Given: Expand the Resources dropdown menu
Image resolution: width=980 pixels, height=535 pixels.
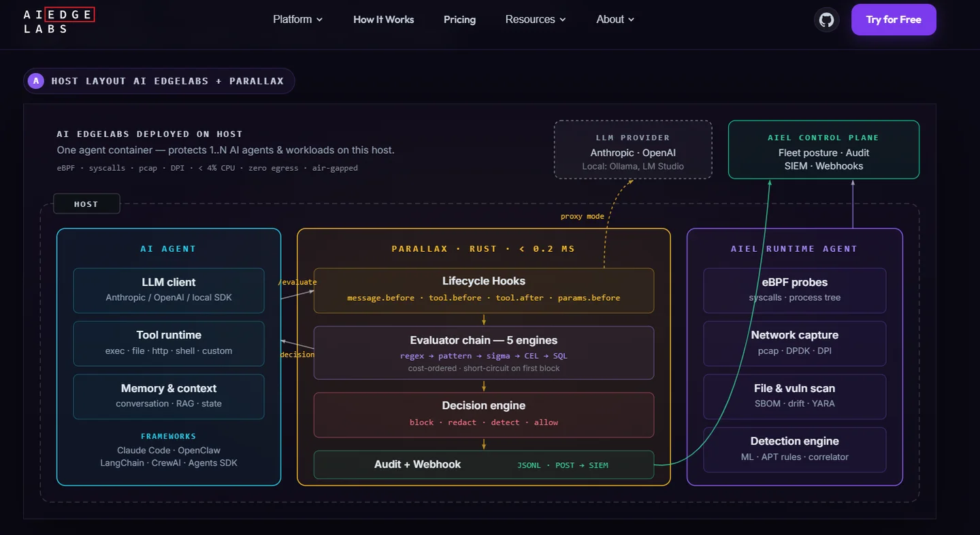Looking at the screenshot, I should click(x=536, y=20).
